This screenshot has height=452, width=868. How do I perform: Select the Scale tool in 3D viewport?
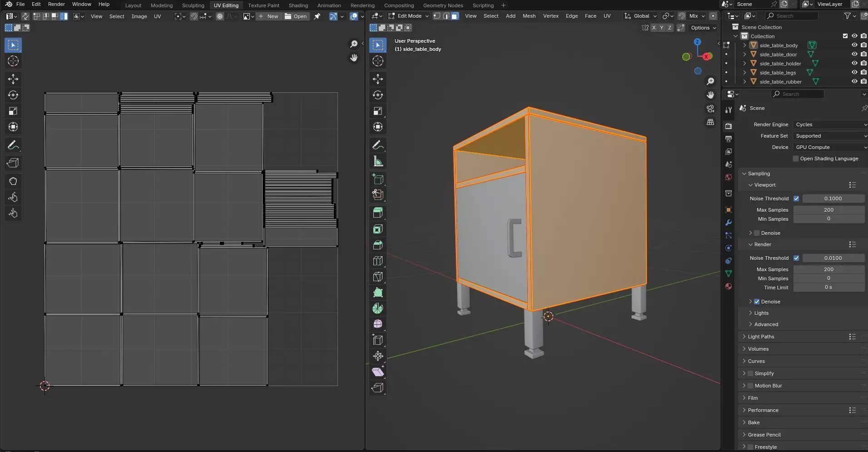coord(378,111)
